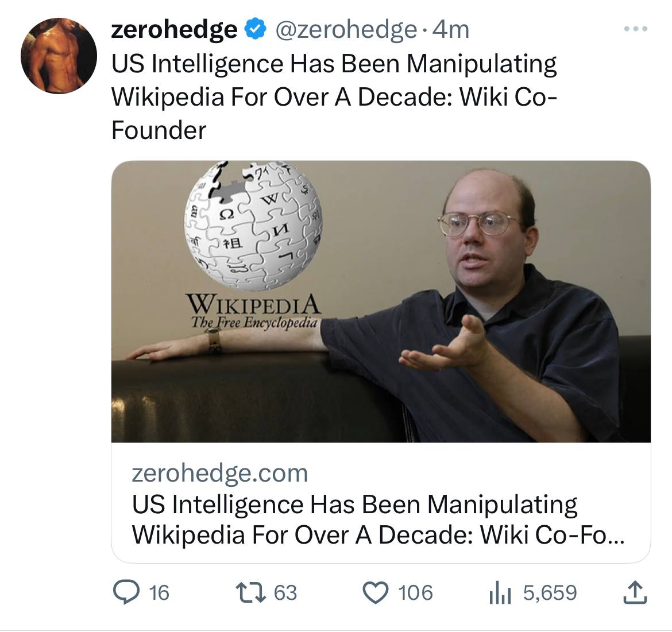Open the @zerohedge handle link
Screen dimensions: 672x632
point(346,30)
